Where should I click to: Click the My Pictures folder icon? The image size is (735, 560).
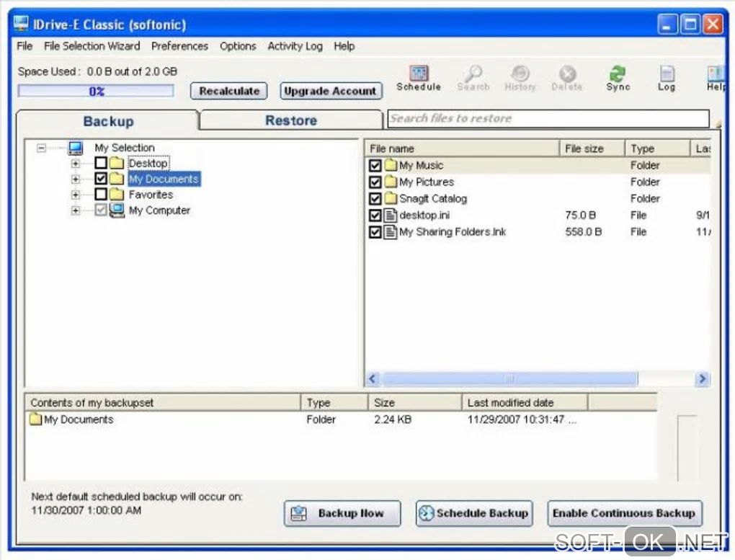coord(391,182)
